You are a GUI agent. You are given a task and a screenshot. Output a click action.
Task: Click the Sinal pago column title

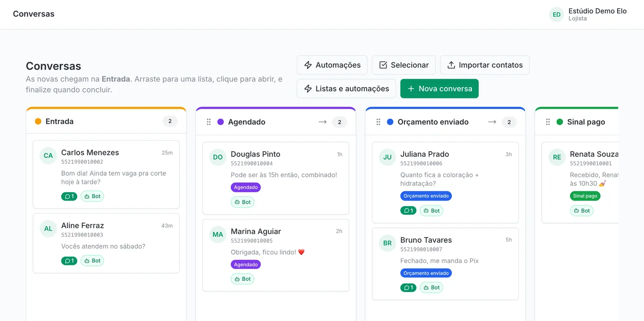[x=586, y=122]
